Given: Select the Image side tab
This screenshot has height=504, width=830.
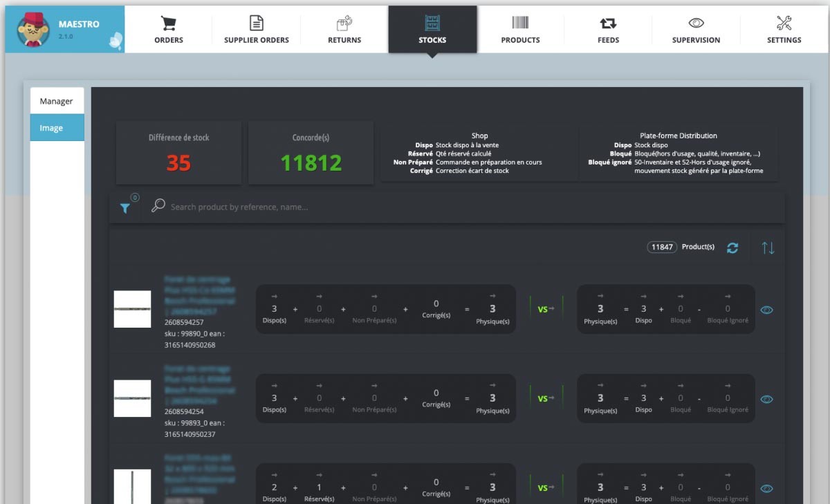Looking at the screenshot, I should [x=57, y=128].
